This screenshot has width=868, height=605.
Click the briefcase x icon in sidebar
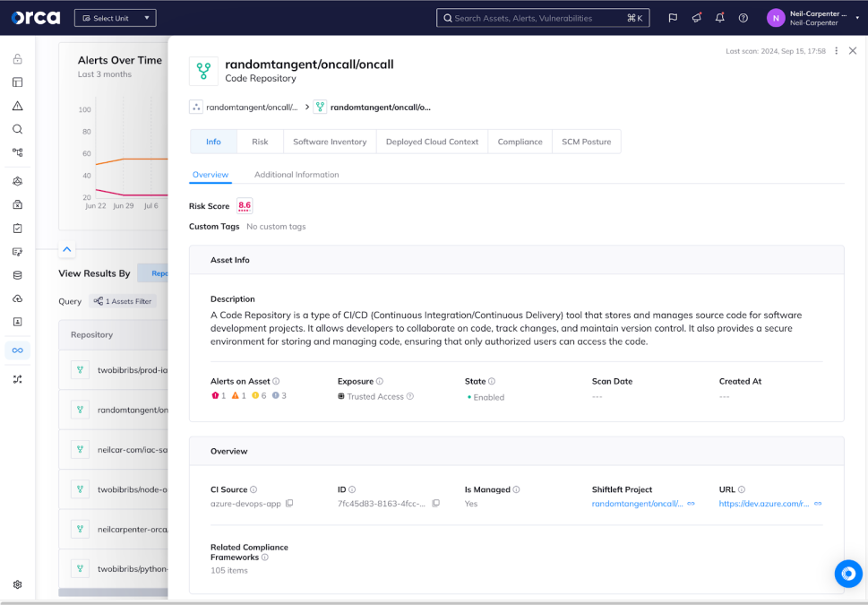click(18, 204)
